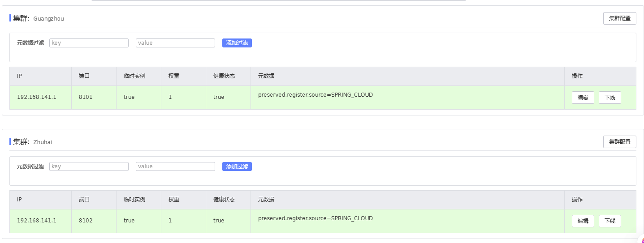Click the health status true in Zhuhai row
The image size is (644, 243).
tap(219, 221)
